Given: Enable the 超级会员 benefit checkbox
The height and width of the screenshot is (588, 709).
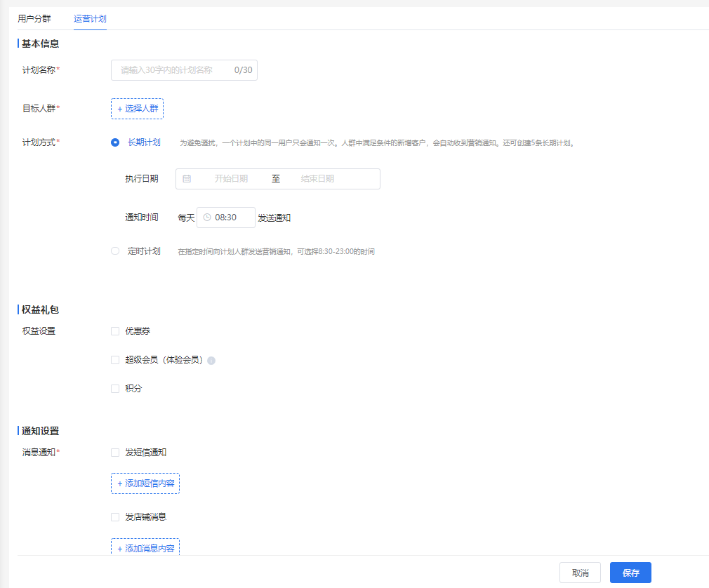Looking at the screenshot, I should pos(115,360).
